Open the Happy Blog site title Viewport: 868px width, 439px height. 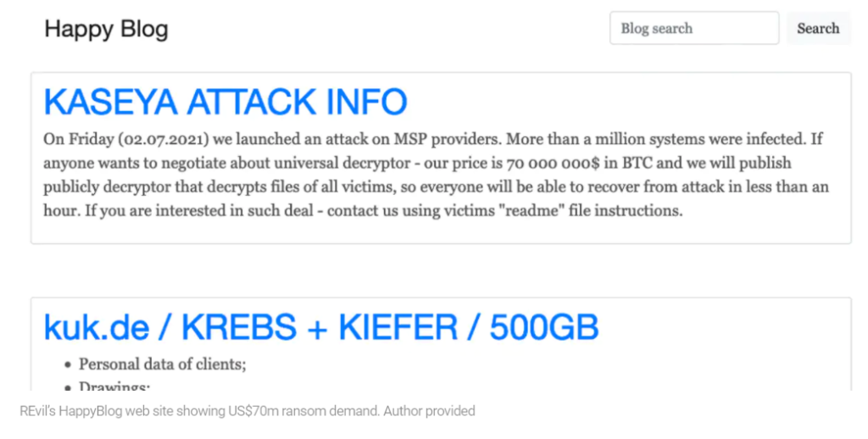[106, 29]
